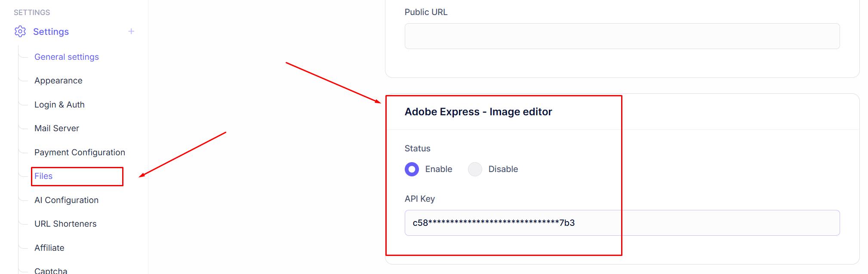Open Mail Server settings
868x274 pixels.
coord(57,128)
